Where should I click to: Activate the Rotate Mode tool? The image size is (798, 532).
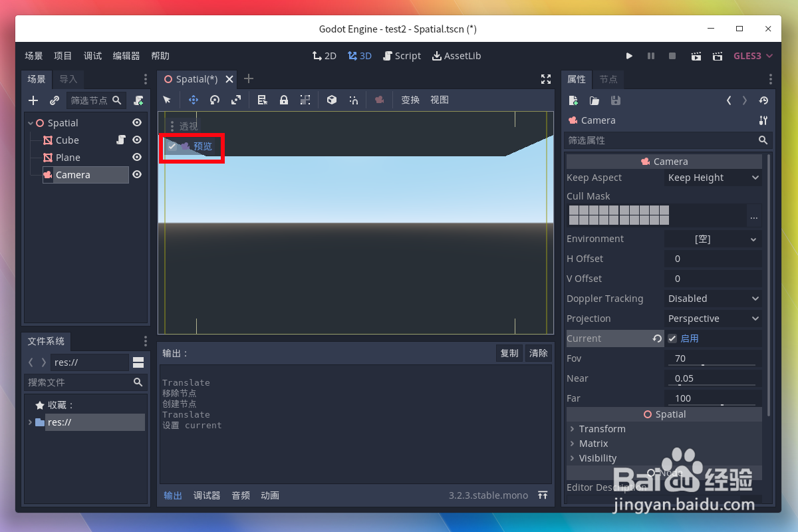[215, 100]
